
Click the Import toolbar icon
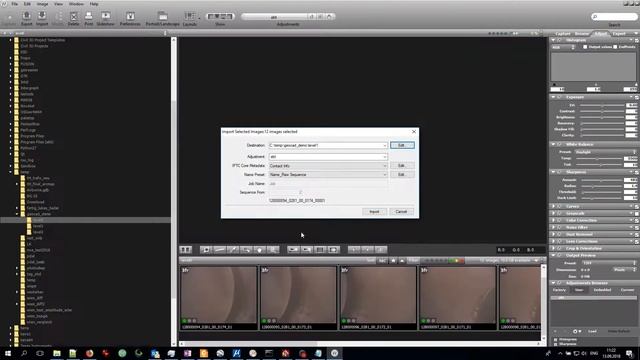(x=42, y=16)
